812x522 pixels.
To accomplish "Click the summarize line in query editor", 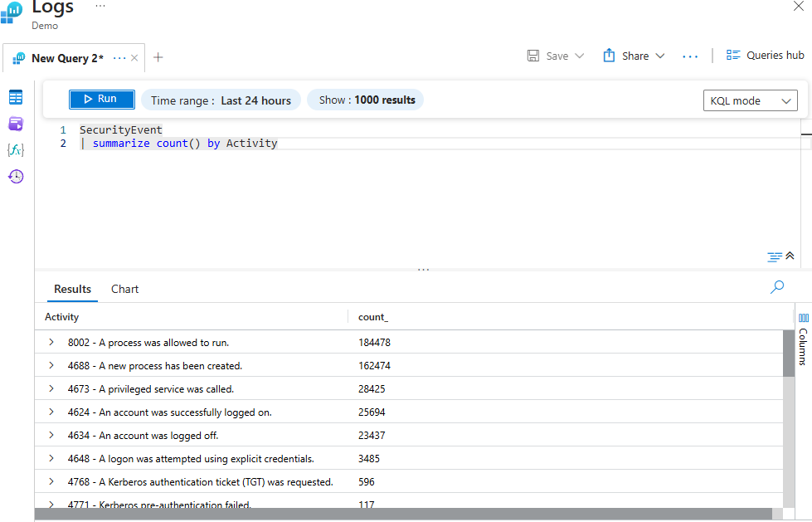I will 178,143.
